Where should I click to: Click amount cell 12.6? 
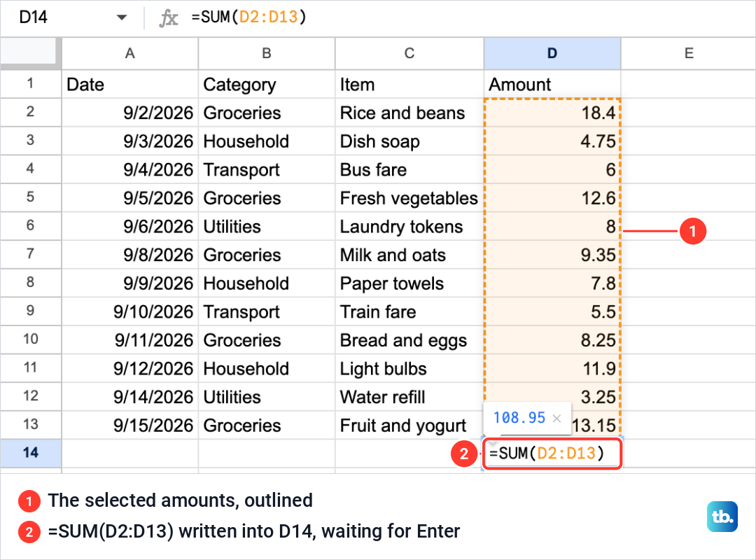click(x=552, y=198)
